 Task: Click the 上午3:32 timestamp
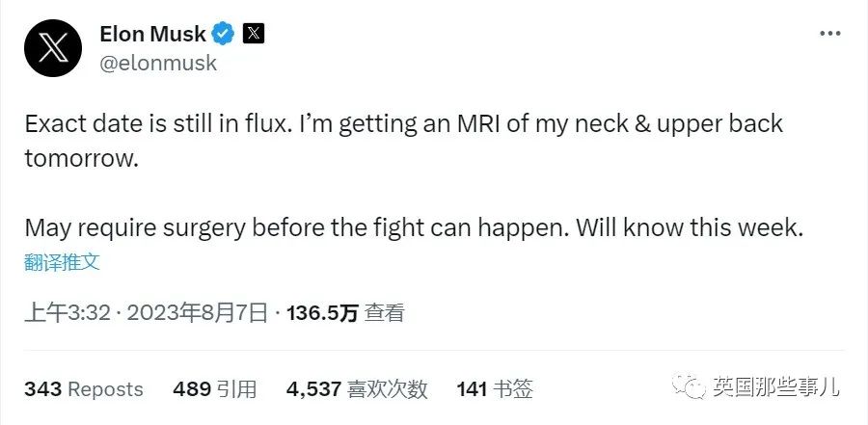[x=68, y=314]
